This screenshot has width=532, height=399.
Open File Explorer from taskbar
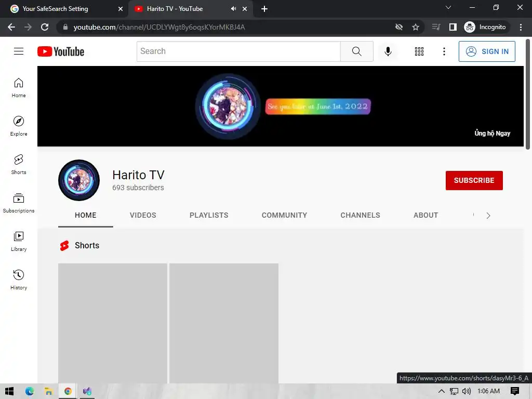[x=48, y=391]
